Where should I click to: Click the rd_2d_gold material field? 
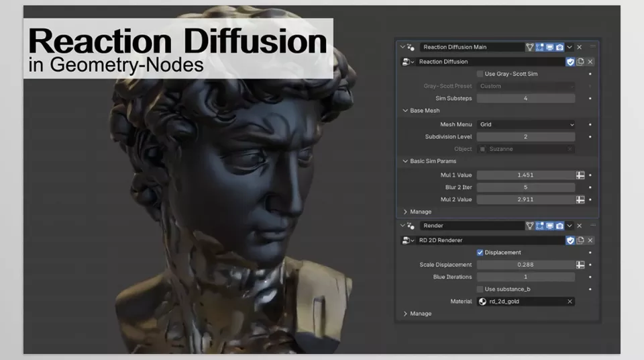point(526,302)
